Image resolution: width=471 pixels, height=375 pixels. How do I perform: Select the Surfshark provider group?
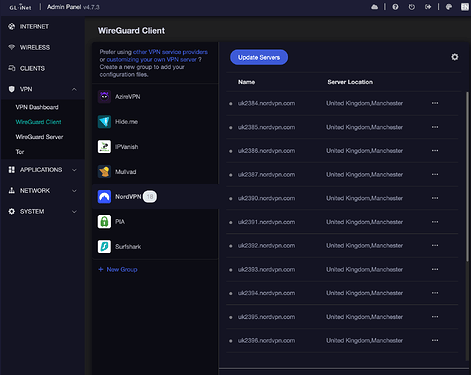(155, 247)
